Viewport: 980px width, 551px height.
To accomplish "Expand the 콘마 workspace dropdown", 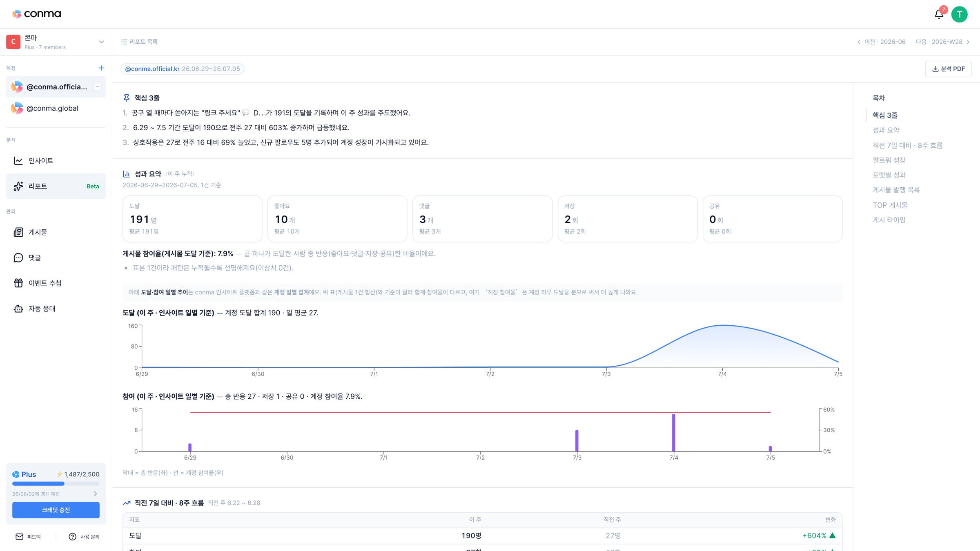I will [101, 42].
